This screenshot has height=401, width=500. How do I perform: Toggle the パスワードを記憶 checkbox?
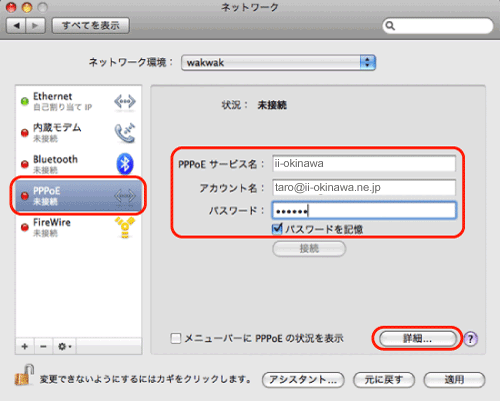point(277,229)
